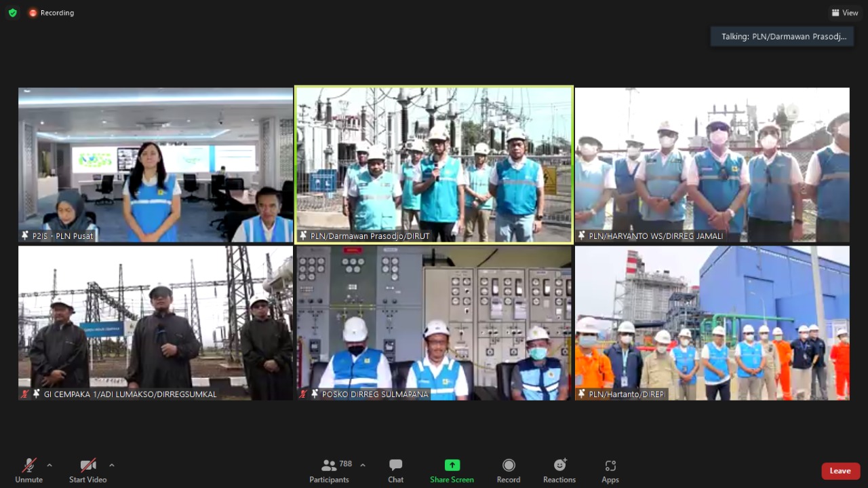868x488 pixels.
Task: Open the Participants panel
Action: 330,470
